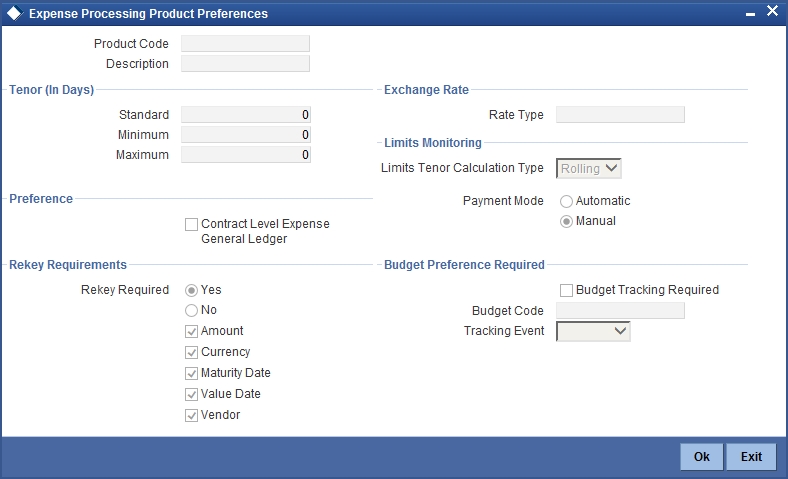Uncheck the Amount rekey checkbox

click(x=192, y=331)
